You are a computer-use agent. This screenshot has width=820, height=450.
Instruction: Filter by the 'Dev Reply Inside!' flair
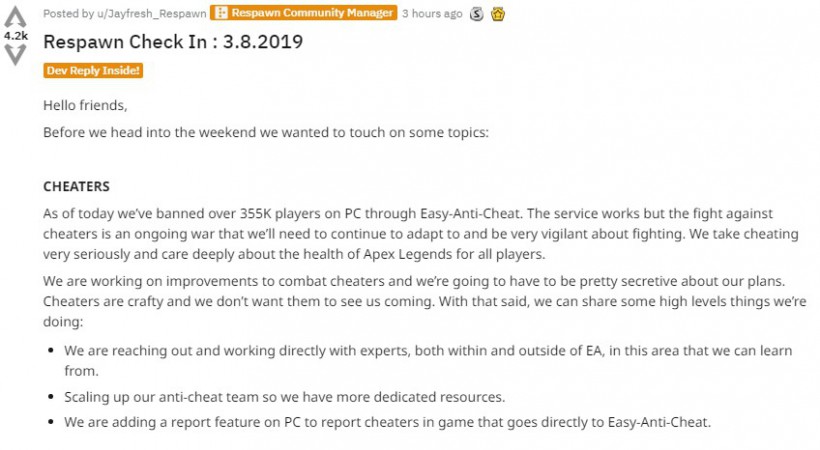tap(93, 70)
